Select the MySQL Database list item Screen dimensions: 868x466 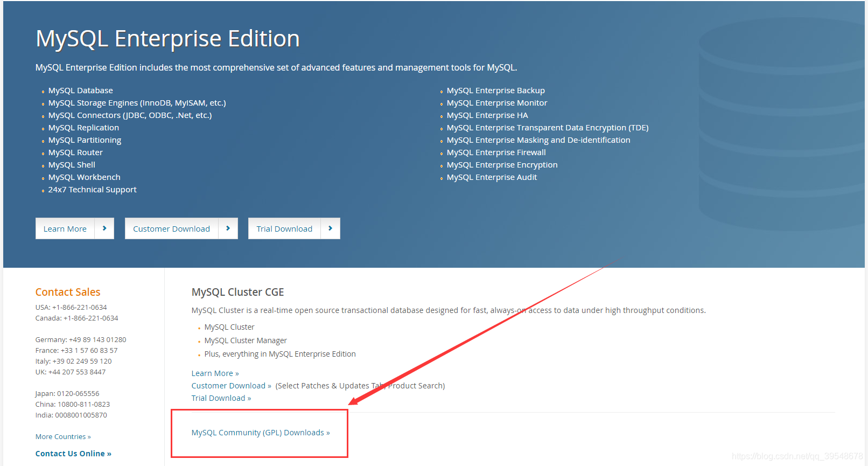click(81, 91)
